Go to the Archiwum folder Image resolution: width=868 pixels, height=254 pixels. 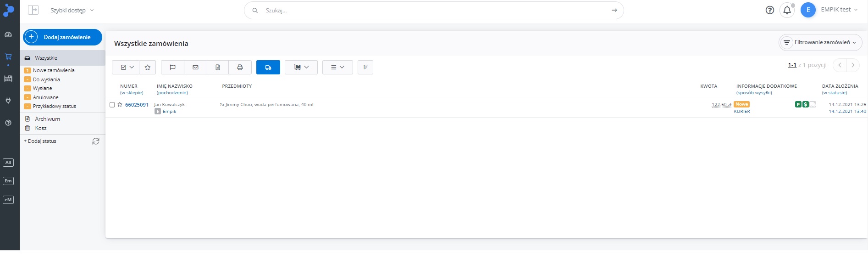(47, 119)
